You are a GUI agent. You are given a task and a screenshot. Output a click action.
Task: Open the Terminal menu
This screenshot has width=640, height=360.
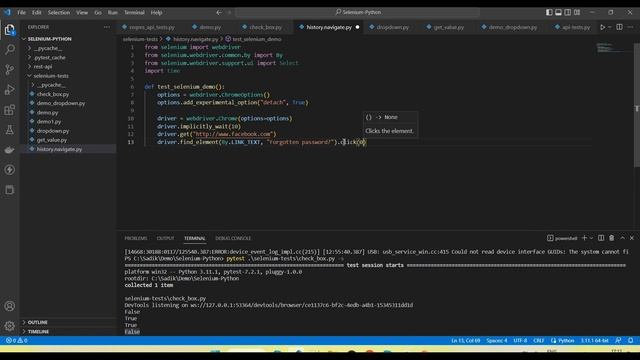pyautogui.click(x=134, y=12)
